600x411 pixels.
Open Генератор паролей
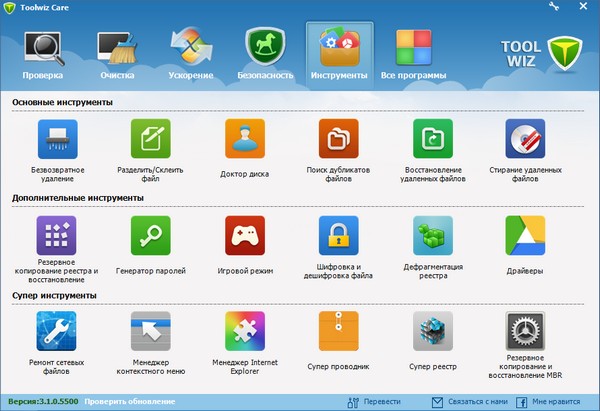(151, 235)
